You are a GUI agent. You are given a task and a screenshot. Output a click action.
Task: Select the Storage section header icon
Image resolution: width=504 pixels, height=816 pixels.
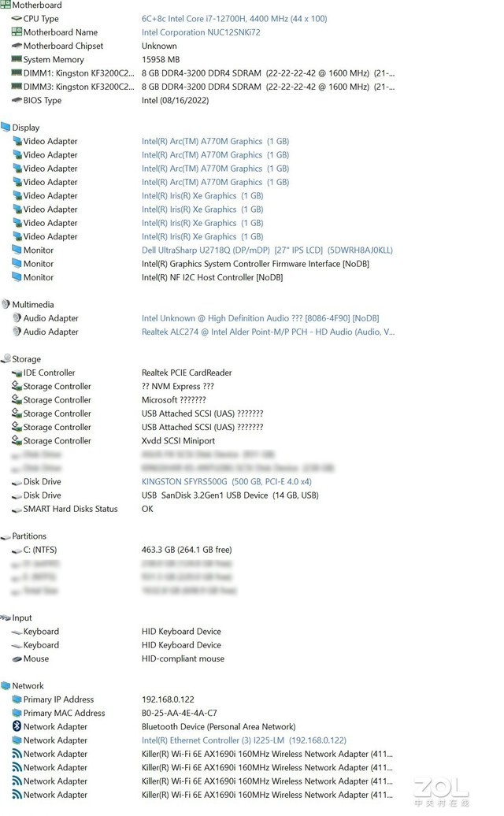[6, 359]
